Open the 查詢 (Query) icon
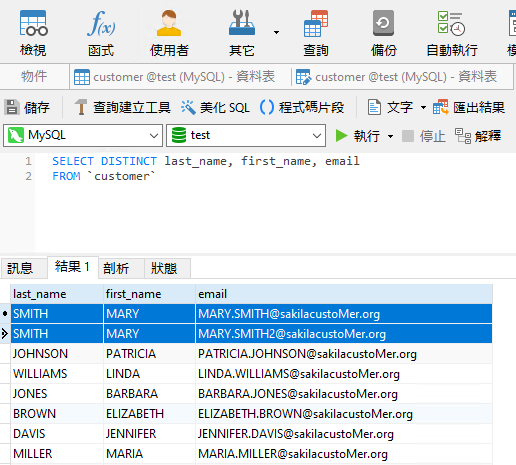 (x=316, y=33)
